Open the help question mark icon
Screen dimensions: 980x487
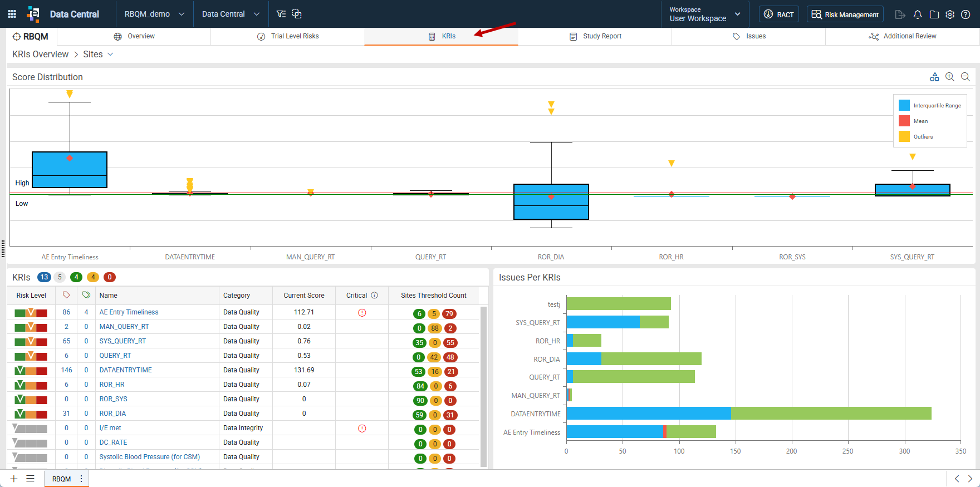click(966, 14)
